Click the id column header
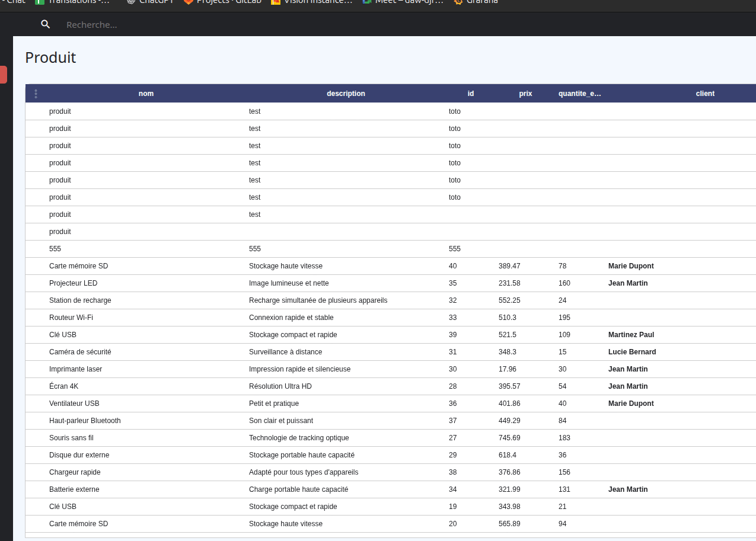Image resolution: width=756 pixels, height=541 pixels. click(471, 94)
